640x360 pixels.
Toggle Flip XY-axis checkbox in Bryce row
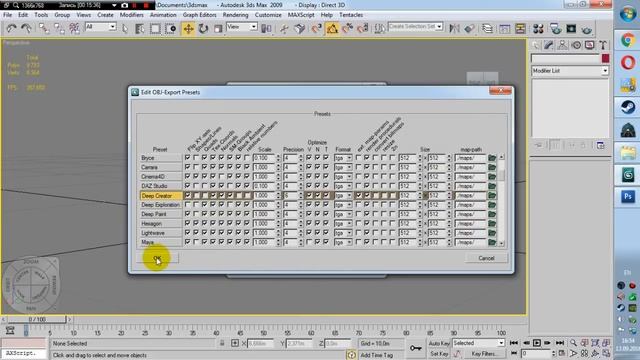click(x=187, y=158)
